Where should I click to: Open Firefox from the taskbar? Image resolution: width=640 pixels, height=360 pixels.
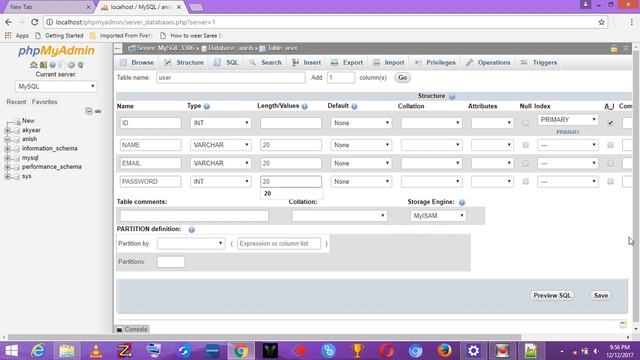coord(444,351)
